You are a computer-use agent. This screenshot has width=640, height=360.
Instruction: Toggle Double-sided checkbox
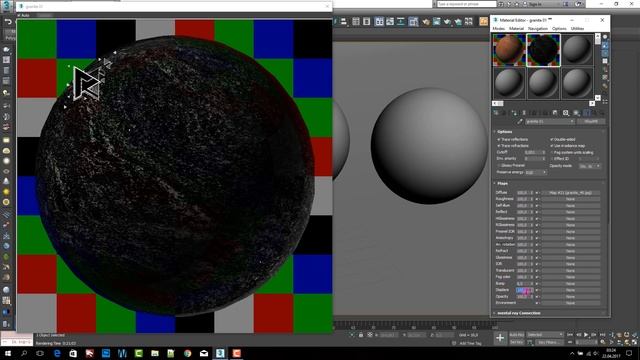point(552,140)
